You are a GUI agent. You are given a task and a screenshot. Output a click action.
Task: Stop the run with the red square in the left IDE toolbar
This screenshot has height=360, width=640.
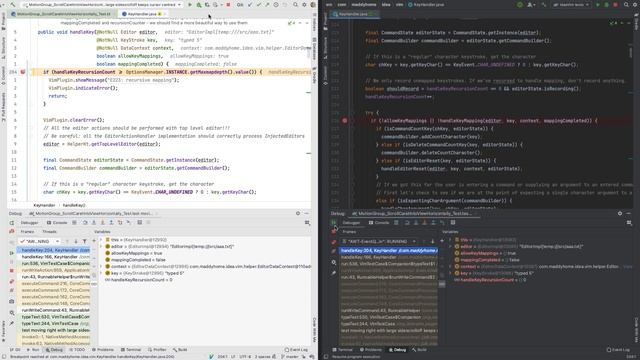click(228, 4)
